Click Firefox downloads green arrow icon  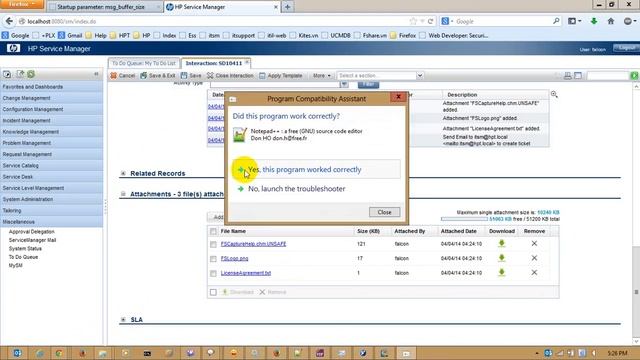(x=594, y=21)
